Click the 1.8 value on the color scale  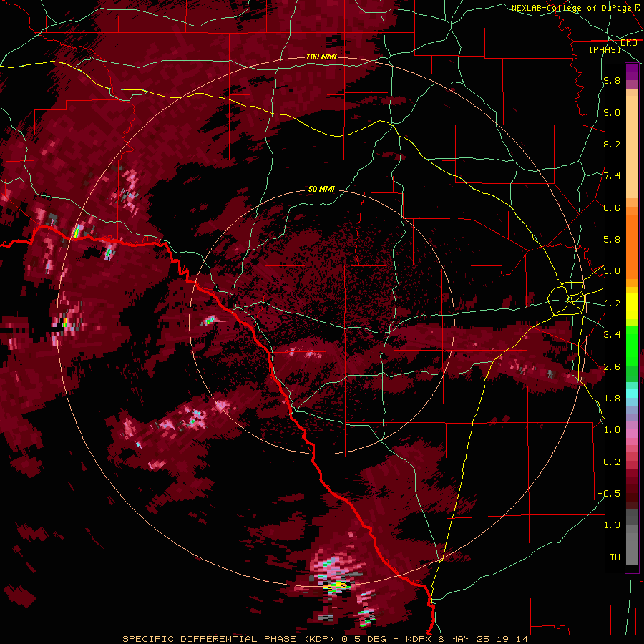point(612,398)
